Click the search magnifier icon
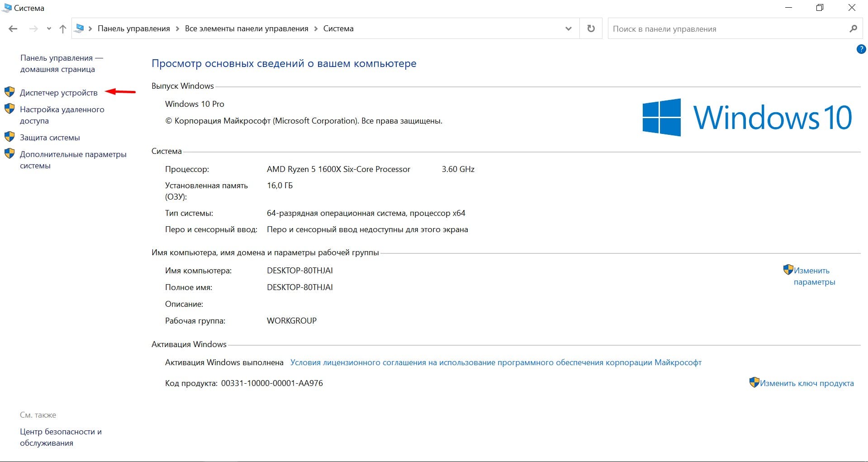Image resolution: width=868 pixels, height=462 pixels. (x=853, y=29)
